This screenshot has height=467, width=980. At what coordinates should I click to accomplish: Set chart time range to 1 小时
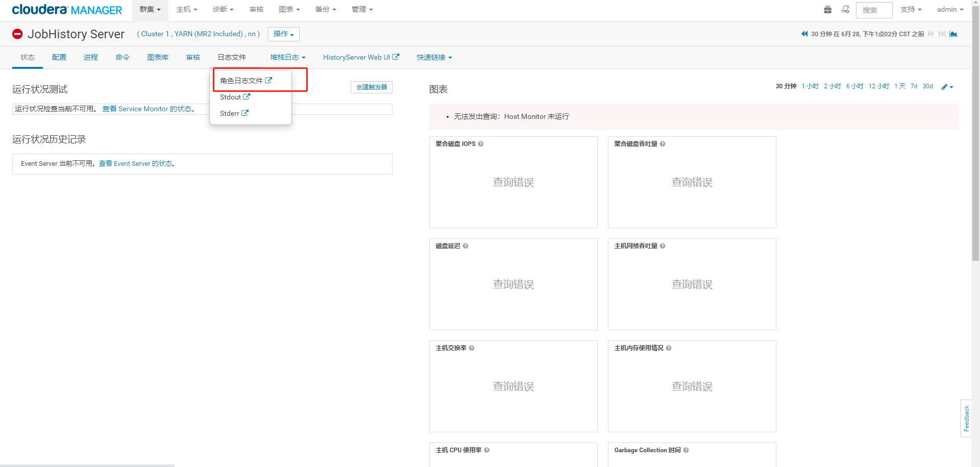point(810,86)
